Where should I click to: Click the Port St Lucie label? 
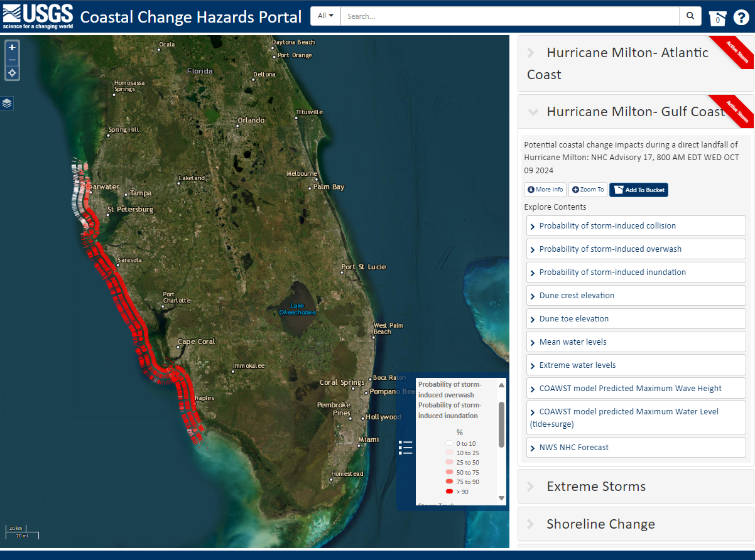(x=364, y=267)
